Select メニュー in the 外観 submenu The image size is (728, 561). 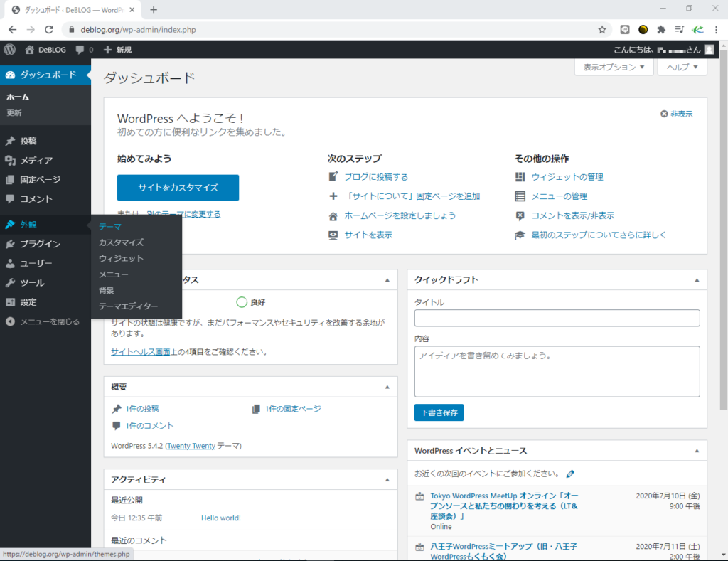click(x=114, y=274)
